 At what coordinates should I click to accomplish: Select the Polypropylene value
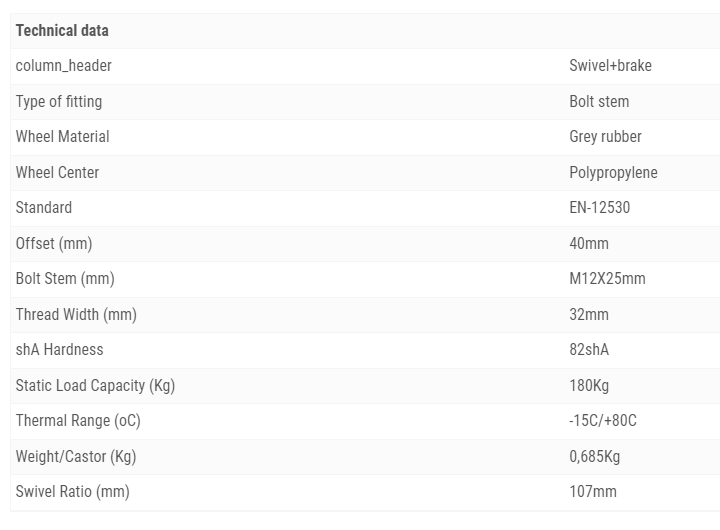pyautogui.click(x=613, y=172)
